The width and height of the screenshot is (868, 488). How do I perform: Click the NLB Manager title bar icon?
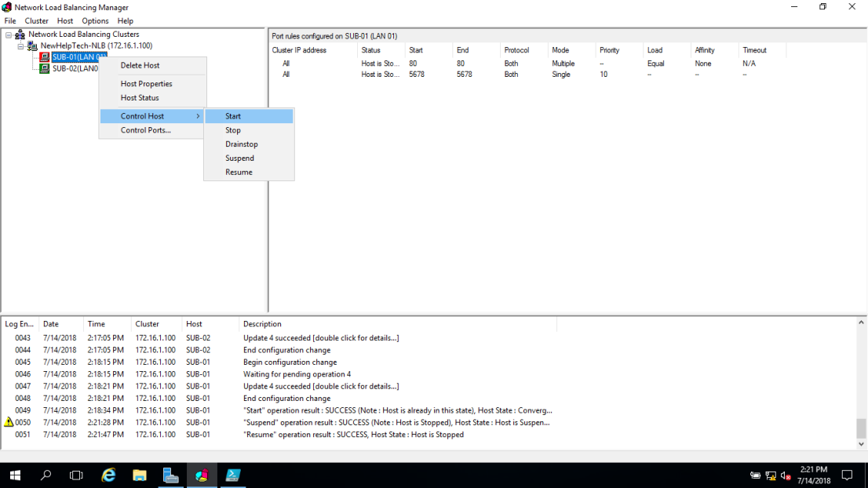[6, 7]
